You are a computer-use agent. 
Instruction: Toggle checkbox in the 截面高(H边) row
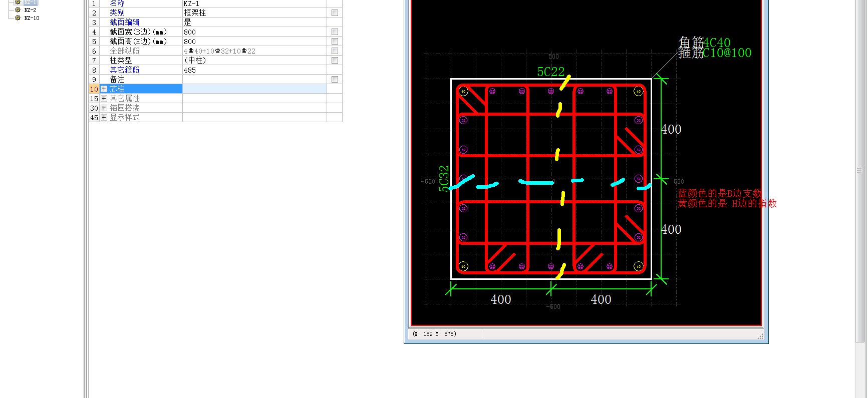click(x=335, y=41)
